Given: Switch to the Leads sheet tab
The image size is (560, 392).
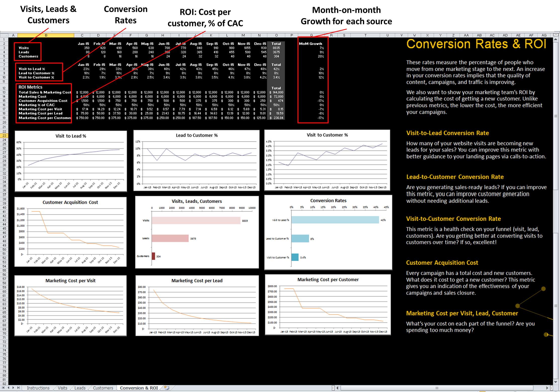Looking at the screenshot, I should pyautogui.click(x=80, y=388).
